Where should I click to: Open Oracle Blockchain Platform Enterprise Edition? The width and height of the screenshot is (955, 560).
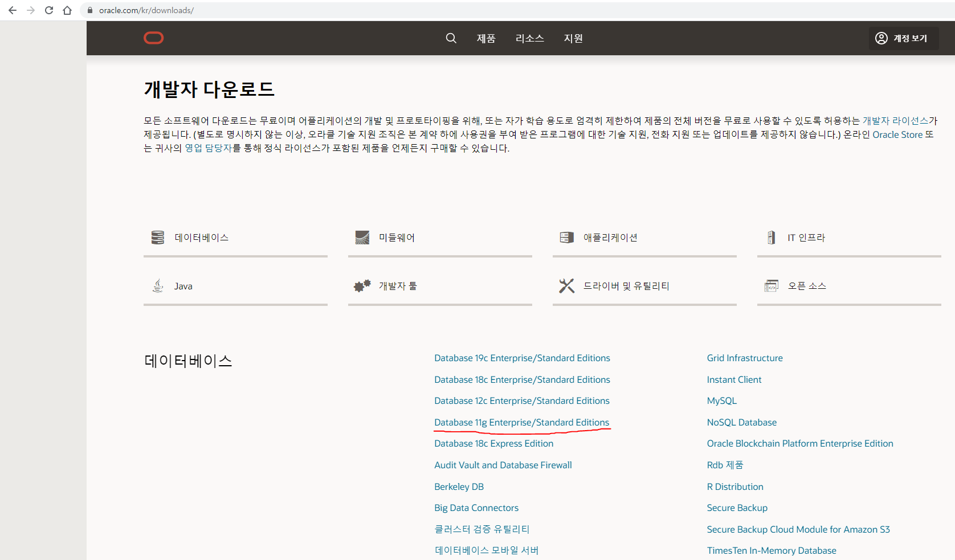(800, 443)
